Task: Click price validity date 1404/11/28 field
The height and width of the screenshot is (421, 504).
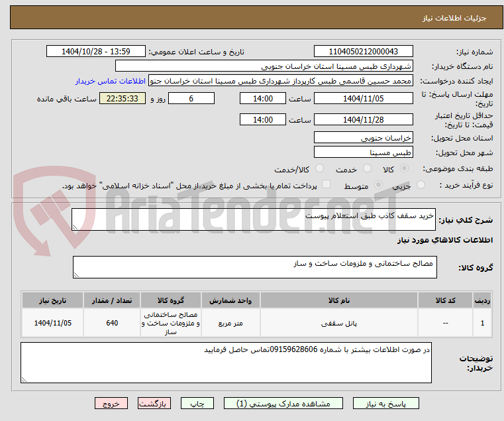Action: (363, 120)
